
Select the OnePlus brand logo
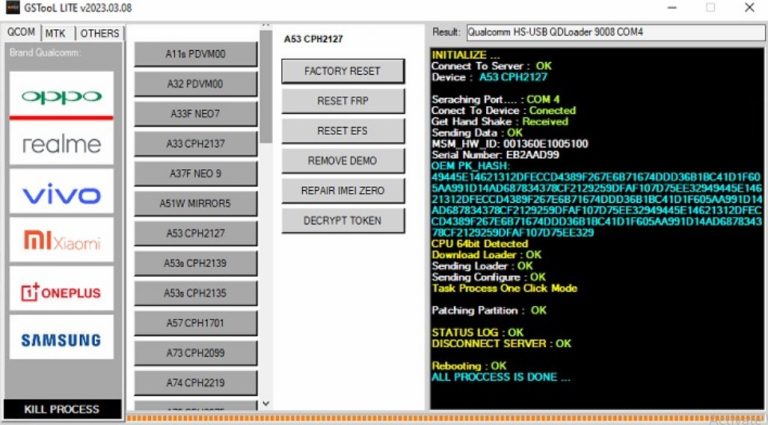61,288
